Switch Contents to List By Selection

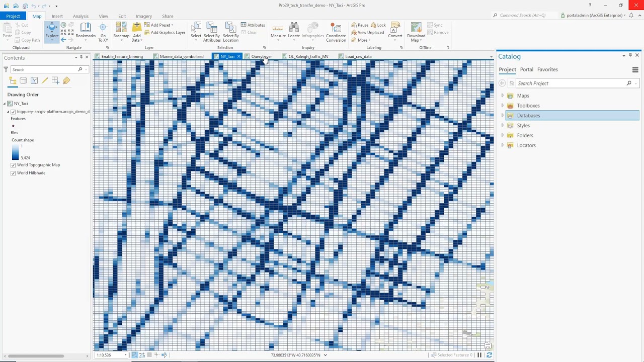34,80
